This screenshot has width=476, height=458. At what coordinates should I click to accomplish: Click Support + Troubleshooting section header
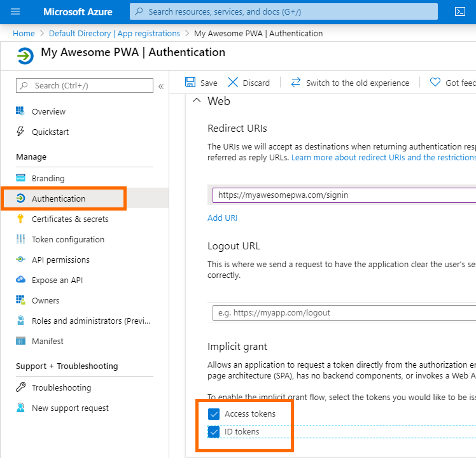67,366
